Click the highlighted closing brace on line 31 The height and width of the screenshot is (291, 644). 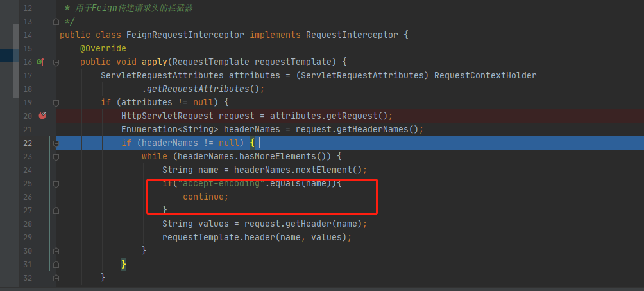[124, 264]
